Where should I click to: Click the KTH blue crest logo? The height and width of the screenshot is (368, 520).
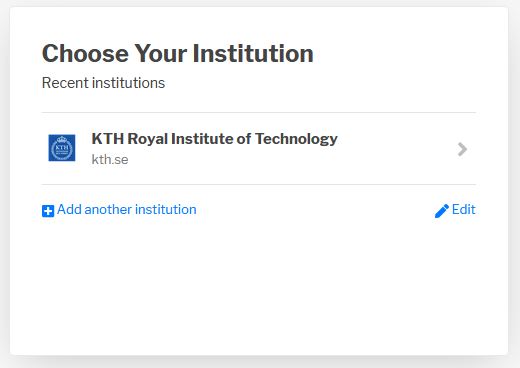pyautogui.click(x=62, y=148)
